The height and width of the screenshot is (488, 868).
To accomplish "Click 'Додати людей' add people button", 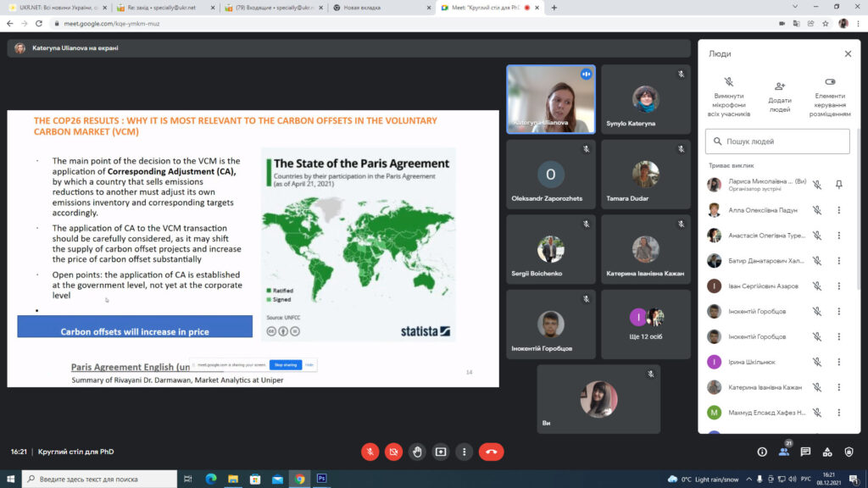I will tap(780, 97).
